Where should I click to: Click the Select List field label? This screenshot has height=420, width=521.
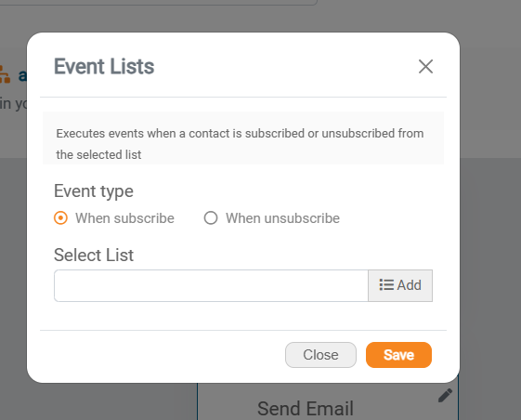(x=94, y=255)
